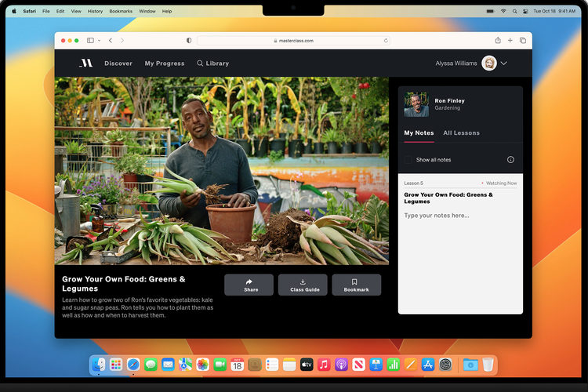588x392 pixels.
Task: Add a new Safari tab
Action: (510, 40)
